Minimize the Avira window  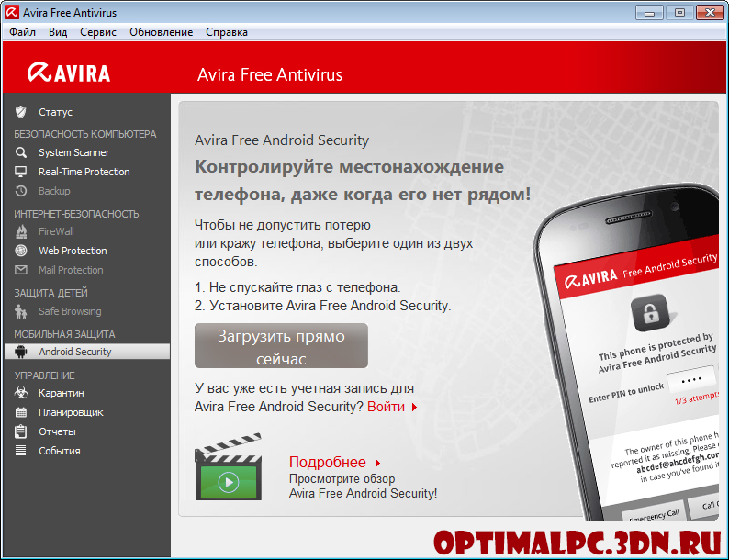[x=649, y=13]
